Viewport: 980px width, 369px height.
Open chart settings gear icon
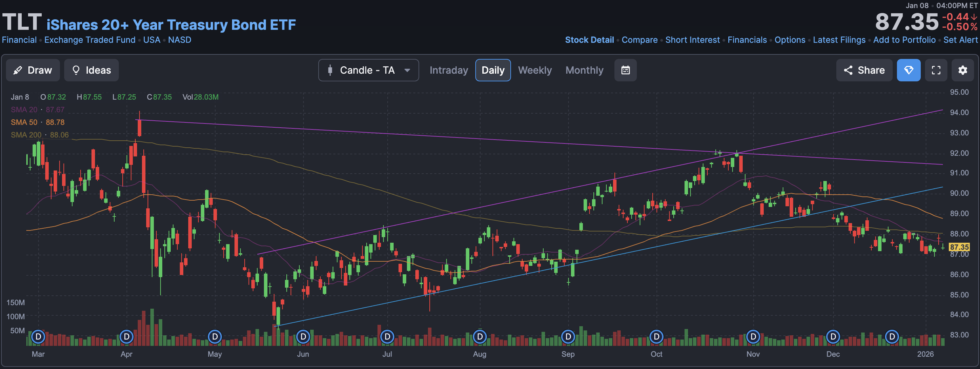[x=962, y=70]
